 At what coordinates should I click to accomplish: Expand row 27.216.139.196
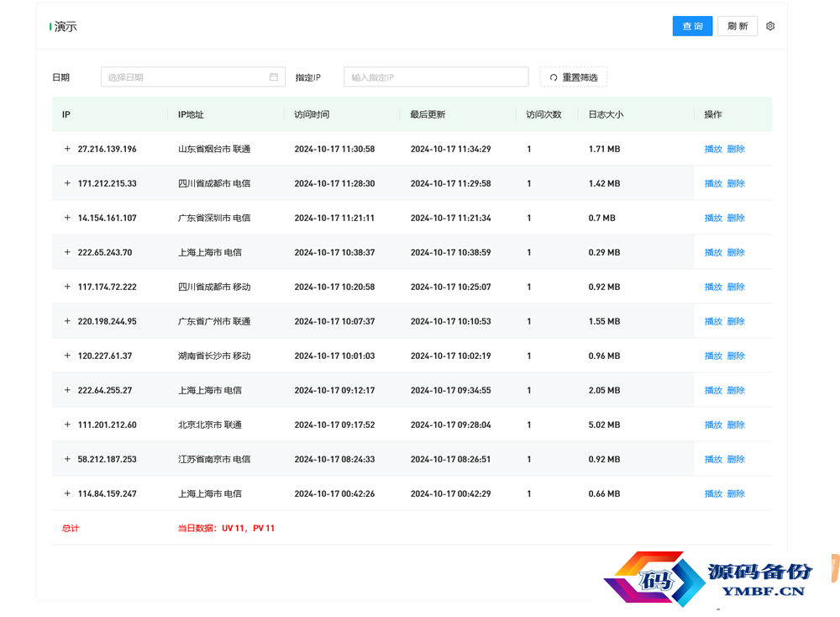pyautogui.click(x=67, y=149)
